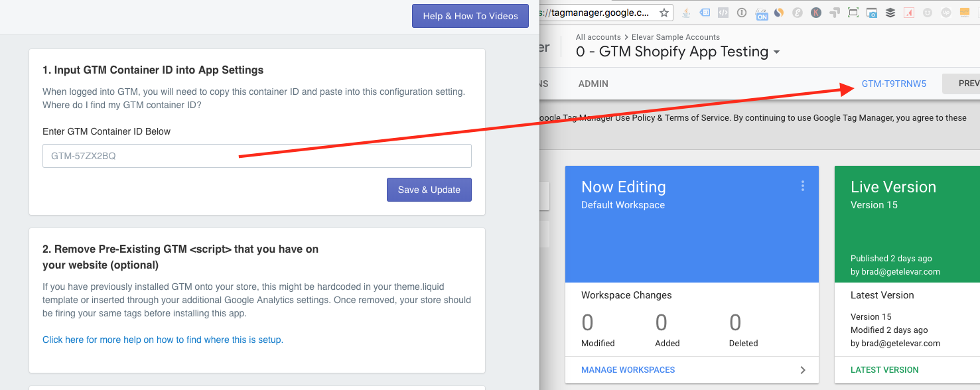The image size is (980, 390).
Task: Click the 'Live Version' card header
Action: (893, 187)
